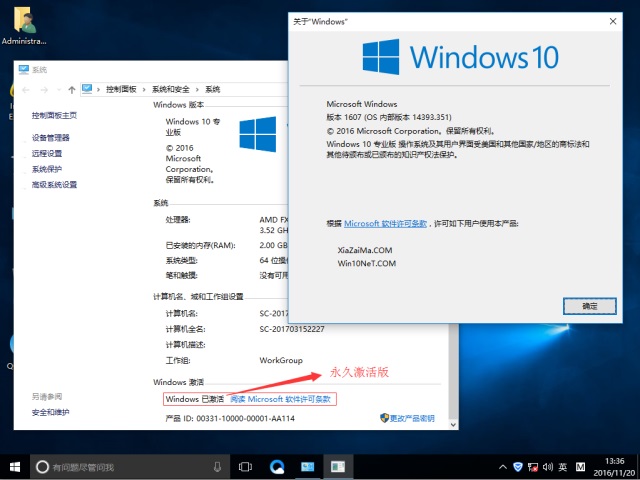Click the up arrow navigation button
The image size is (640, 480).
coord(71,88)
